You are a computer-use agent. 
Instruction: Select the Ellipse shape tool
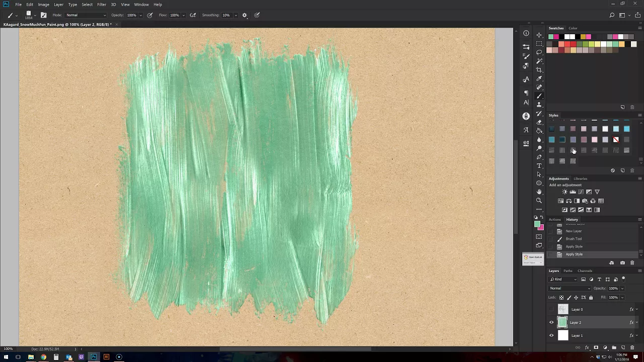click(539, 183)
